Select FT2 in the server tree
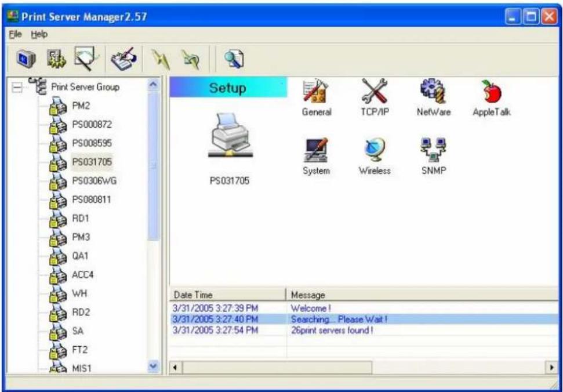 tap(79, 350)
